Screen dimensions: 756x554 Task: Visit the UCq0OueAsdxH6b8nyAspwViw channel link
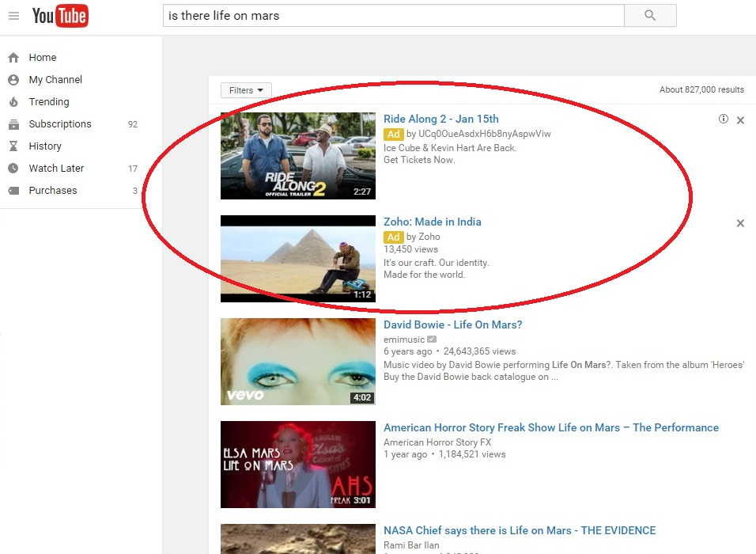pyautogui.click(x=485, y=134)
